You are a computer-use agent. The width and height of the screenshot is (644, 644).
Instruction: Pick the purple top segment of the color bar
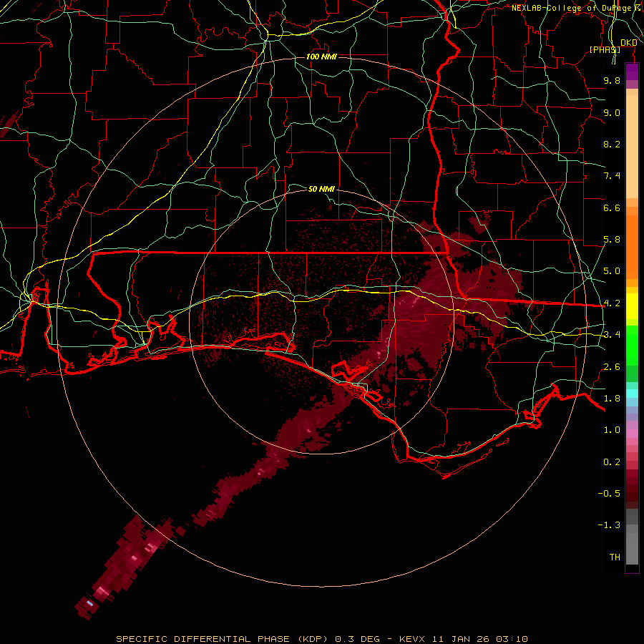[x=632, y=72]
